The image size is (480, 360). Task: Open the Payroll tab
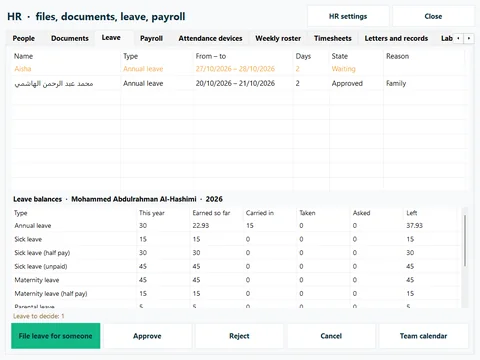click(x=151, y=38)
